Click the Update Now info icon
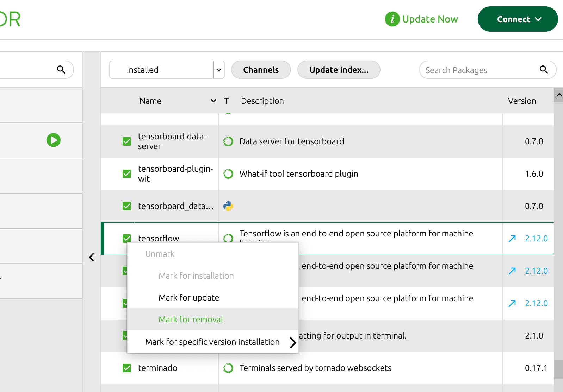 tap(392, 19)
